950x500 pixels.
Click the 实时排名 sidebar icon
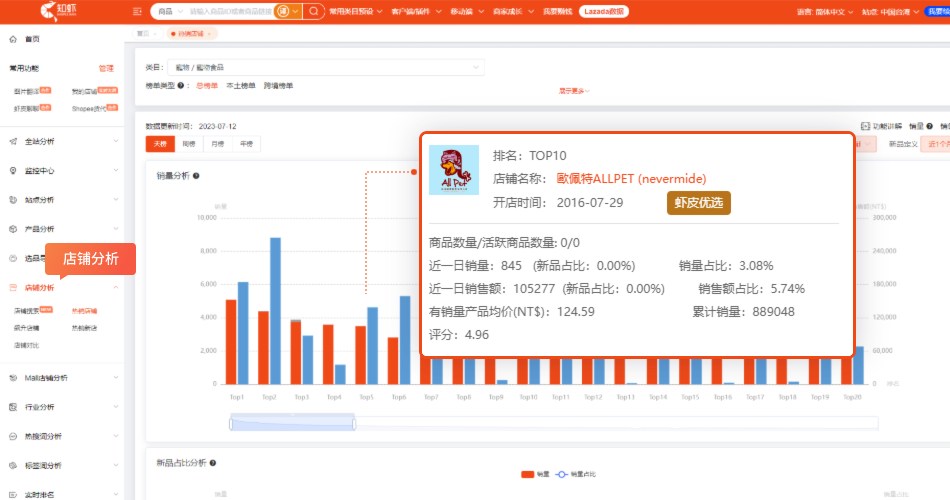pyautogui.click(x=13, y=495)
